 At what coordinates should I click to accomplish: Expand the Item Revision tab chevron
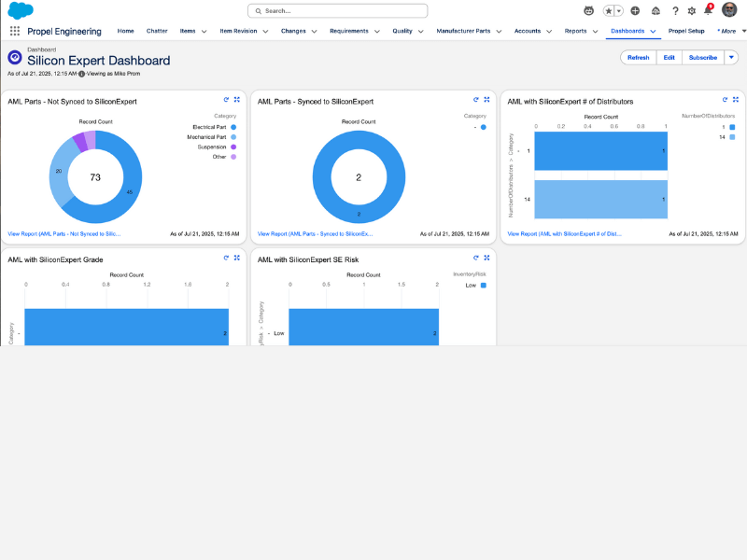265,32
